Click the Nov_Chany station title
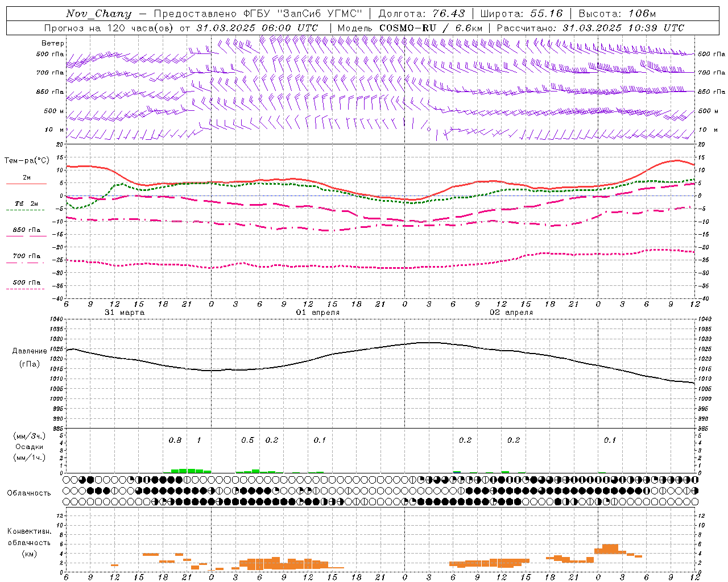 pyautogui.click(x=99, y=14)
